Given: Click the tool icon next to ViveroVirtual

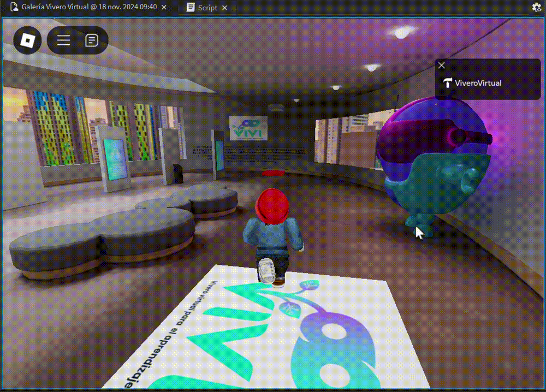Looking at the screenshot, I should click(448, 83).
